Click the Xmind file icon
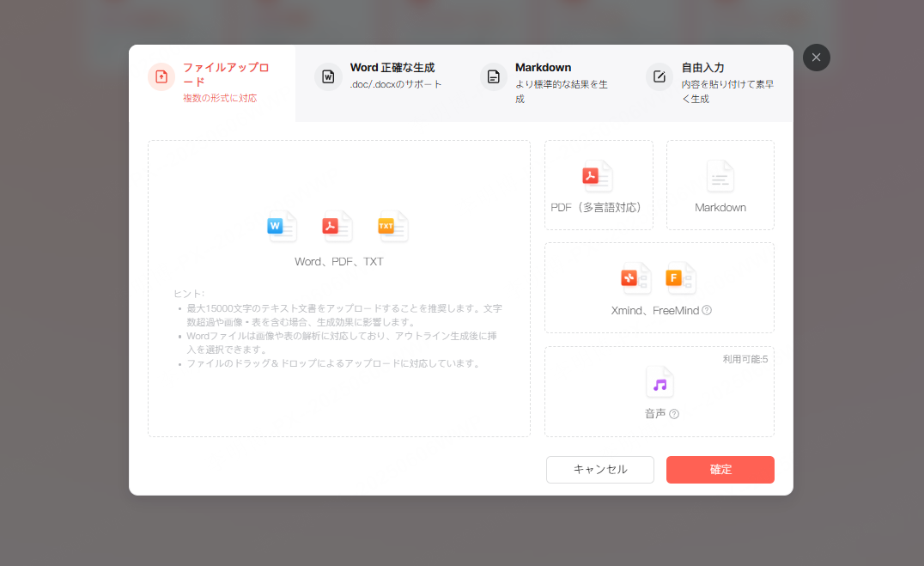This screenshot has width=924, height=566. (635, 277)
